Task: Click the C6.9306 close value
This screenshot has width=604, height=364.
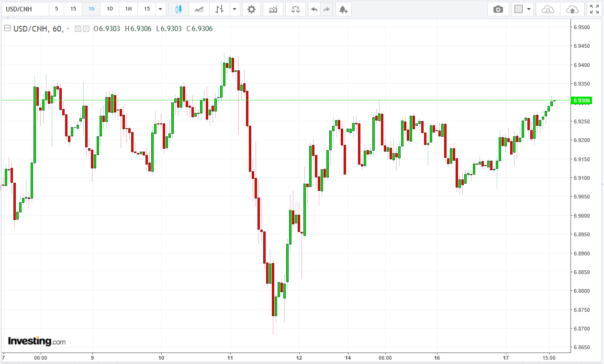Action: (x=199, y=29)
